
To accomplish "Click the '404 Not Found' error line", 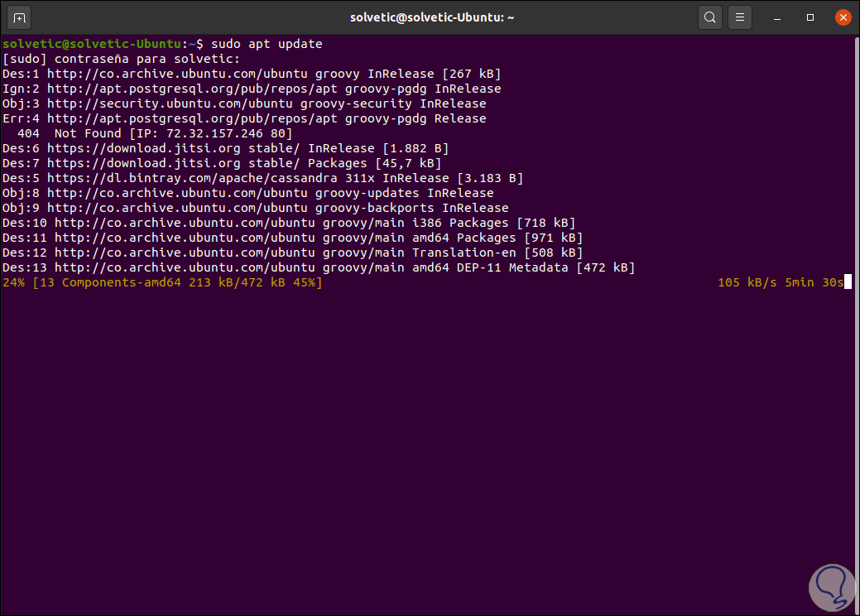I will (x=155, y=133).
